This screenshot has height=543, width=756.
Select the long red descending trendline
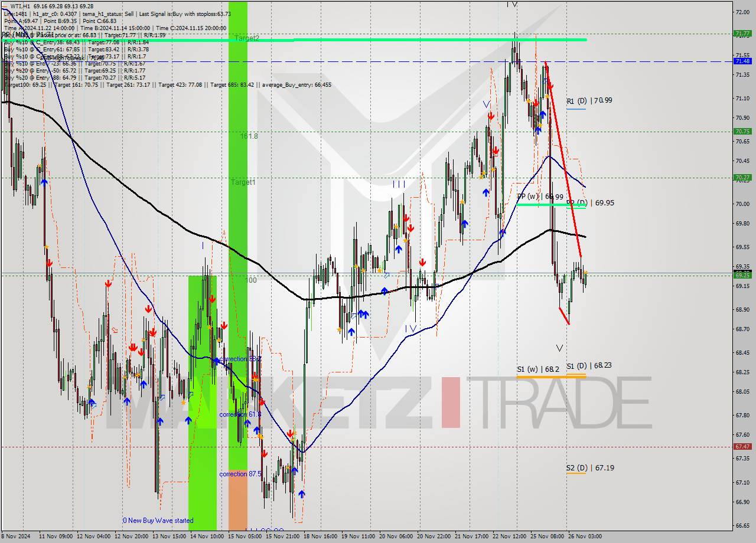pyautogui.click(x=563, y=159)
